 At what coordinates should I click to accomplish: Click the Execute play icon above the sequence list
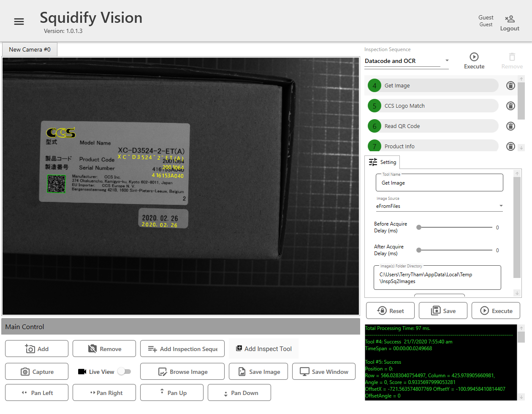474,56
